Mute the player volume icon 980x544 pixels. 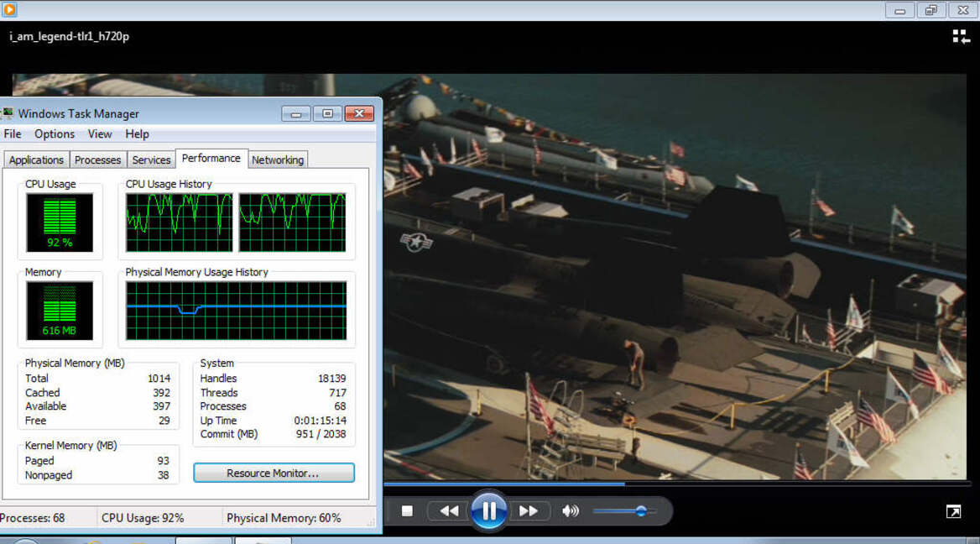click(570, 511)
